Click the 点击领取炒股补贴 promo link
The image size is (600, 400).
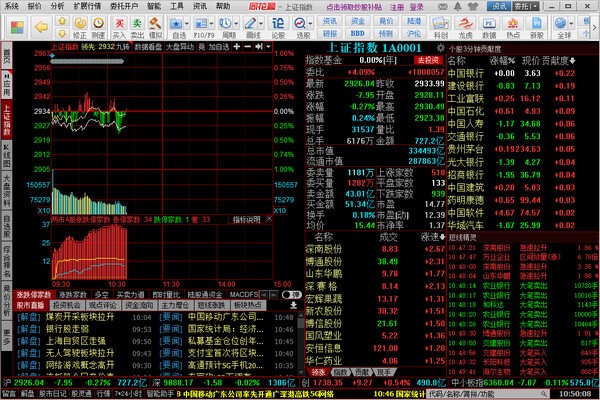click(354, 7)
